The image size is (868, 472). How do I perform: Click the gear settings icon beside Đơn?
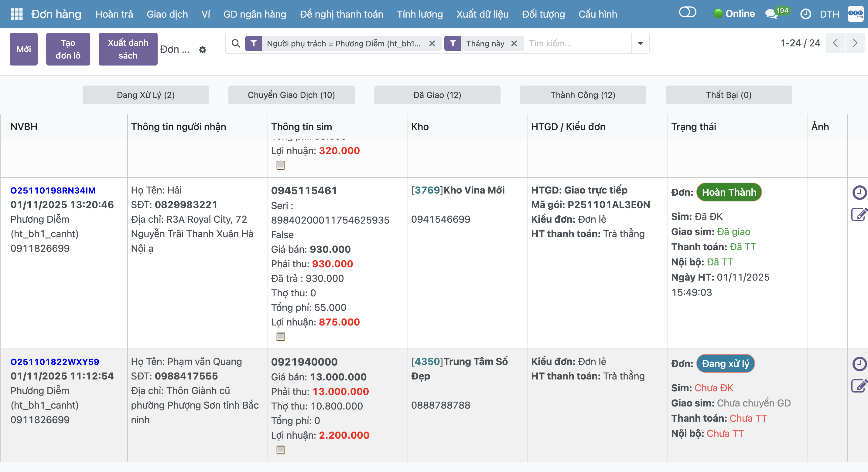point(202,50)
